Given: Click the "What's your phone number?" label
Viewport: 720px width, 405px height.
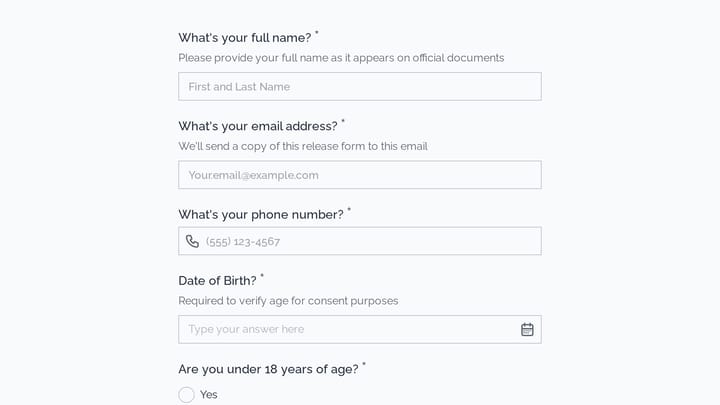Looking at the screenshot, I should (x=261, y=214).
